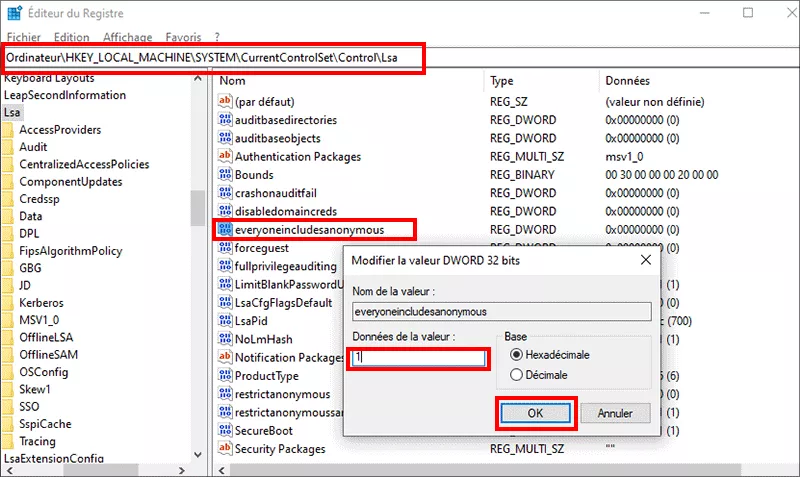Screen dimensions: 800x477
Task: Click the binary icon beside Bounds value
Action: tap(224, 174)
